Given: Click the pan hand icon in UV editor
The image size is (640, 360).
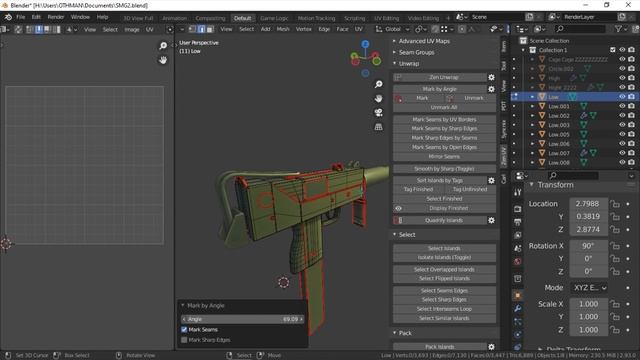Looking at the screenshot, I should tap(163, 60).
